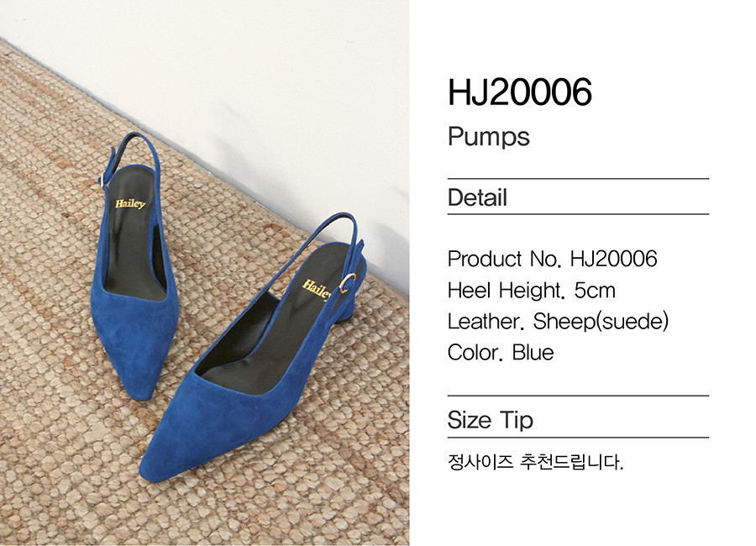Click the gold Hailey logo on right shoe
The image size is (756, 546).
[317, 288]
